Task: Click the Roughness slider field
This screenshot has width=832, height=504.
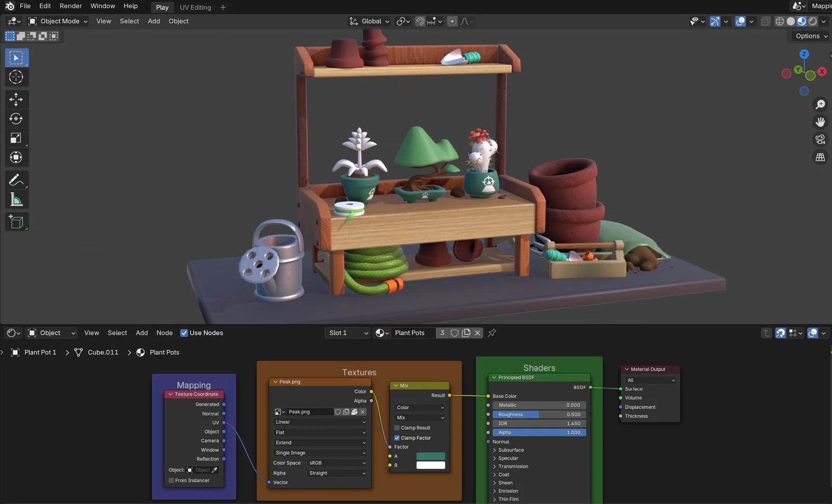Action: click(539, 415)
